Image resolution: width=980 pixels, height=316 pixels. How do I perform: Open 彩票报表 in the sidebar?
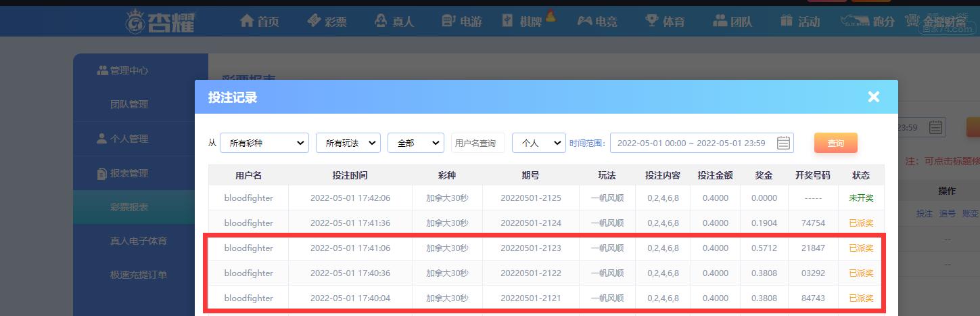click(x=129, y=207)
